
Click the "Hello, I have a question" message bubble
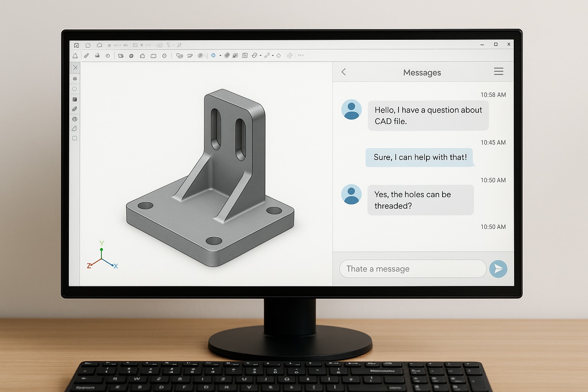428,116
